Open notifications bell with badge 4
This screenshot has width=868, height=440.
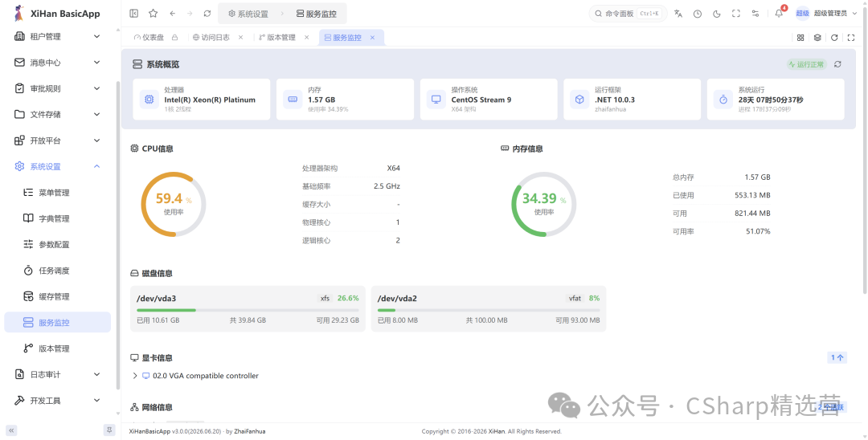tap(780, 14)
